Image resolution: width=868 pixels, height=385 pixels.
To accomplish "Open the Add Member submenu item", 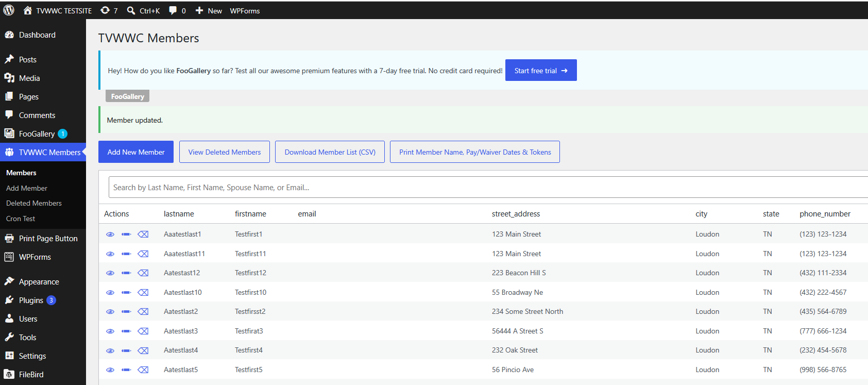I will click(27, 188).
